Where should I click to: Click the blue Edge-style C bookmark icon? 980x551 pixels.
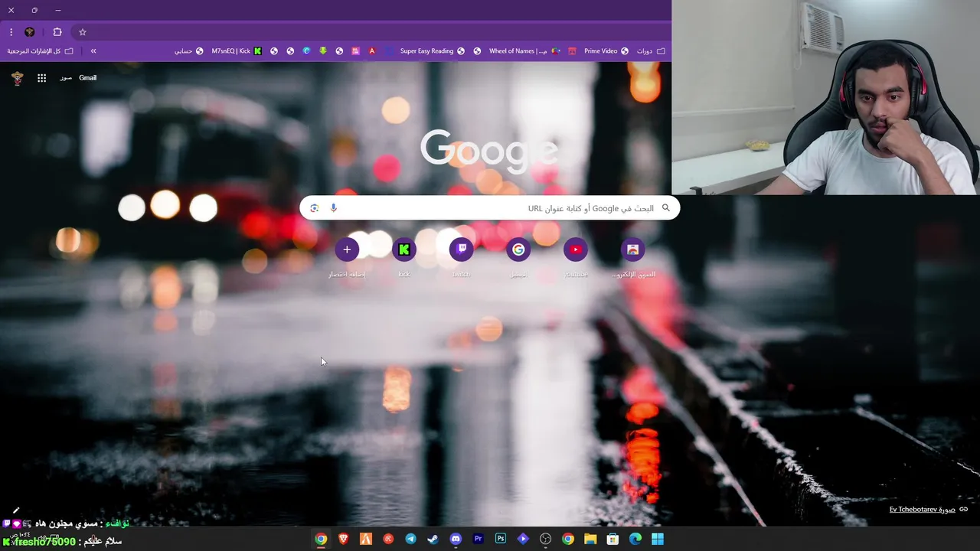coord(306,51)
